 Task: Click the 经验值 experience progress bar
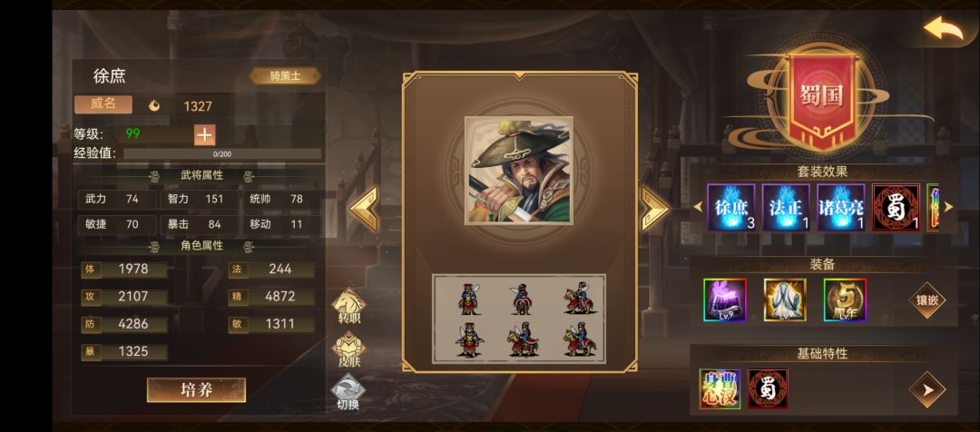click(222, 153)
